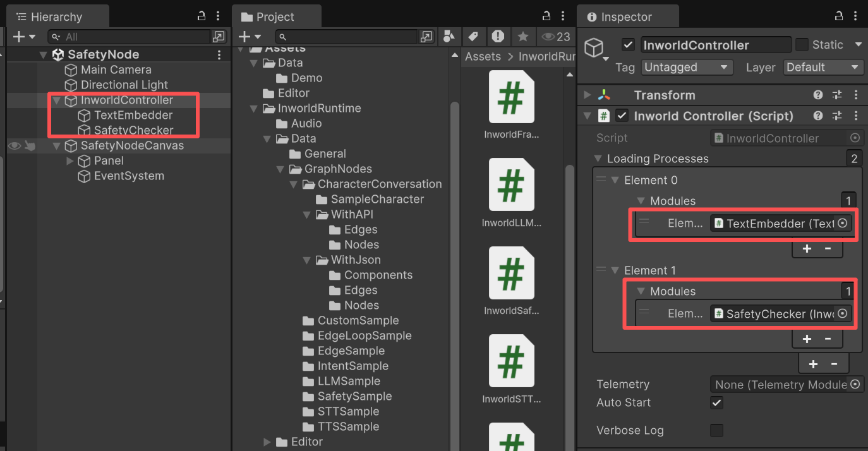The width and height of the screenshot is (868, 451).
Task: Click the Assets breadcrumb link
Action: pos(483,56)
